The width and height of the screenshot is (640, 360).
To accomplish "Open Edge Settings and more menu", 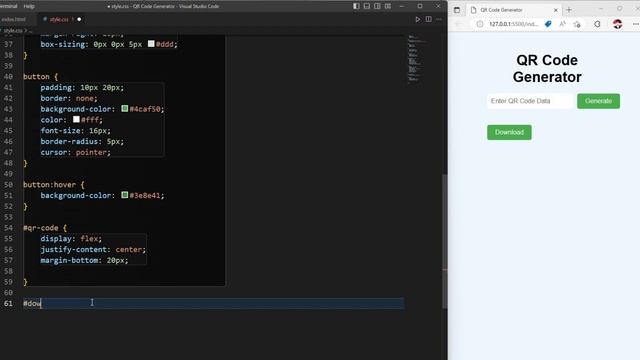I will click(x=636, y=24).
